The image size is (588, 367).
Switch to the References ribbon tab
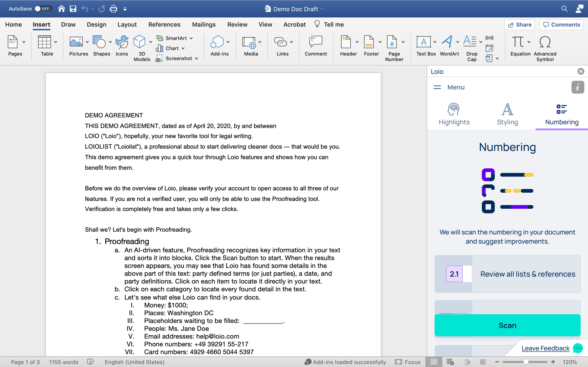pos(164,24)
